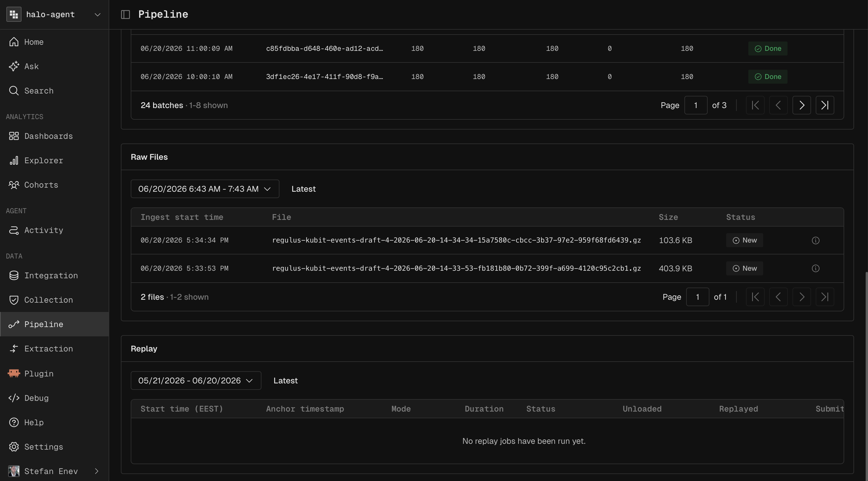Image resolution: width=868 pixels, height=481 pixels.
Task: Click Done status for the 11:00:09 AM batch
Action: point(767,49)
